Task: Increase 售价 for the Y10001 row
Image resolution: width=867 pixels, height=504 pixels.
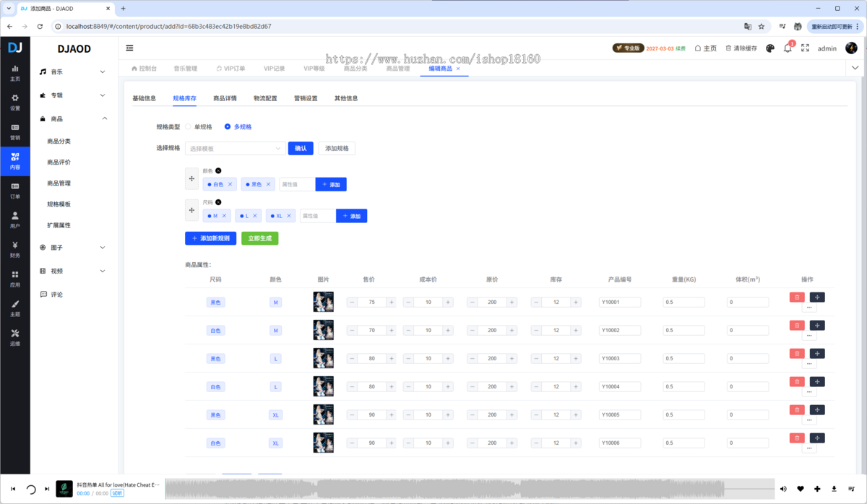Action: click(392, 303)
